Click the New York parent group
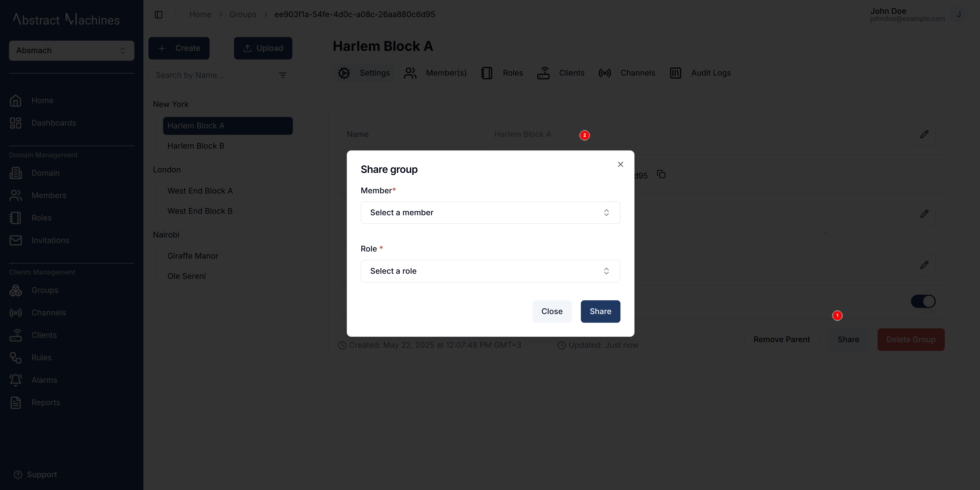 171,104
